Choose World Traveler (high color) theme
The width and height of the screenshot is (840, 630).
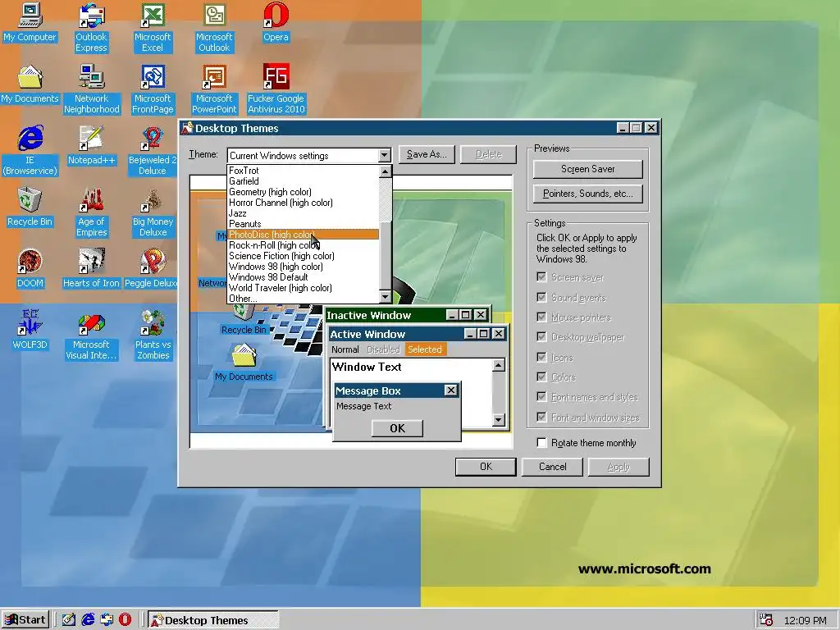pyautogui.click(x=304, y=288)
